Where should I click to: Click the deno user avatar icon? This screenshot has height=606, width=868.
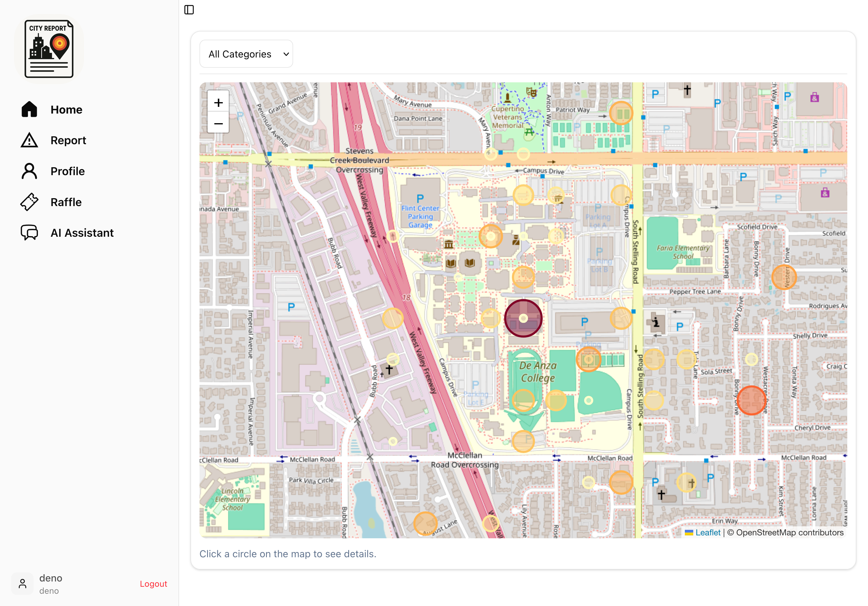pyautogui.click(x=22, y=584)
